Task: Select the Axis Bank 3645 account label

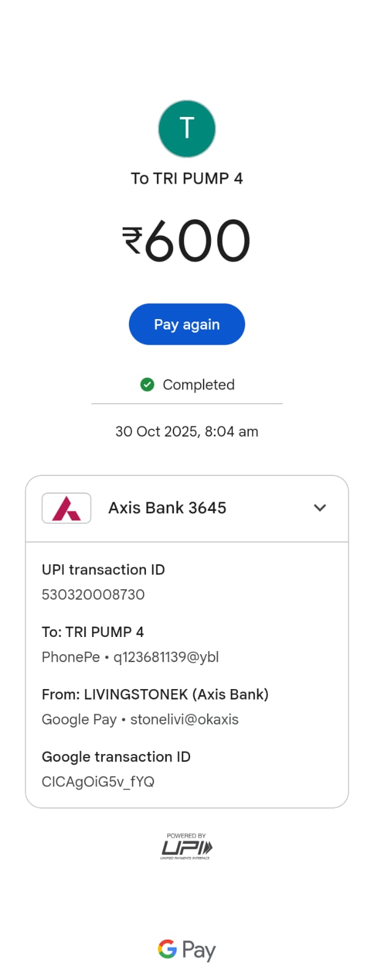Action: 167,508
